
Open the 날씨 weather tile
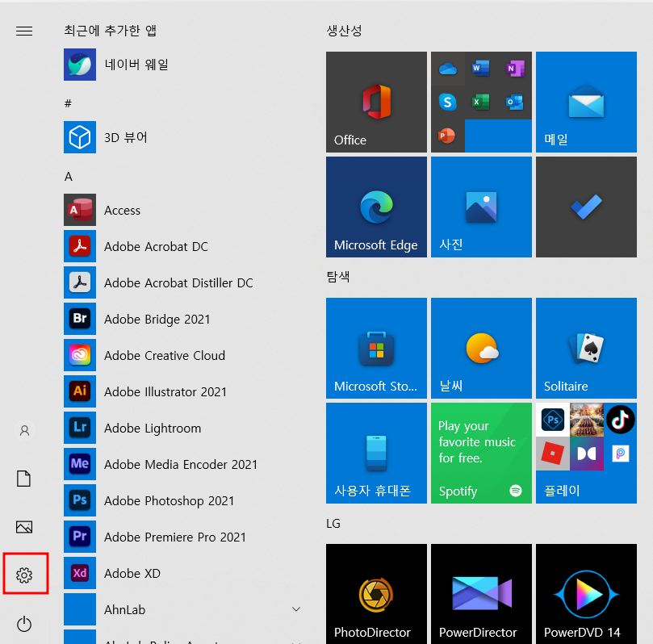click(x=481, y=348)
